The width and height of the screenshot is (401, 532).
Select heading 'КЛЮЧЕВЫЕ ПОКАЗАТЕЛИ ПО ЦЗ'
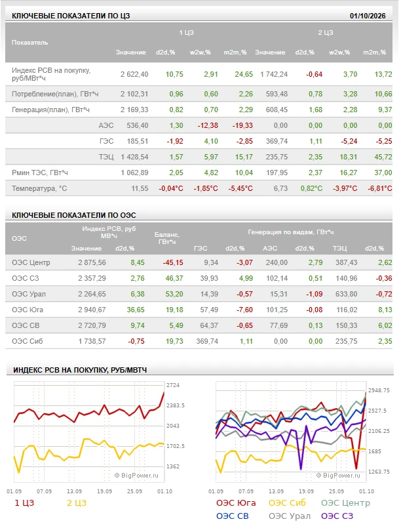71,16
